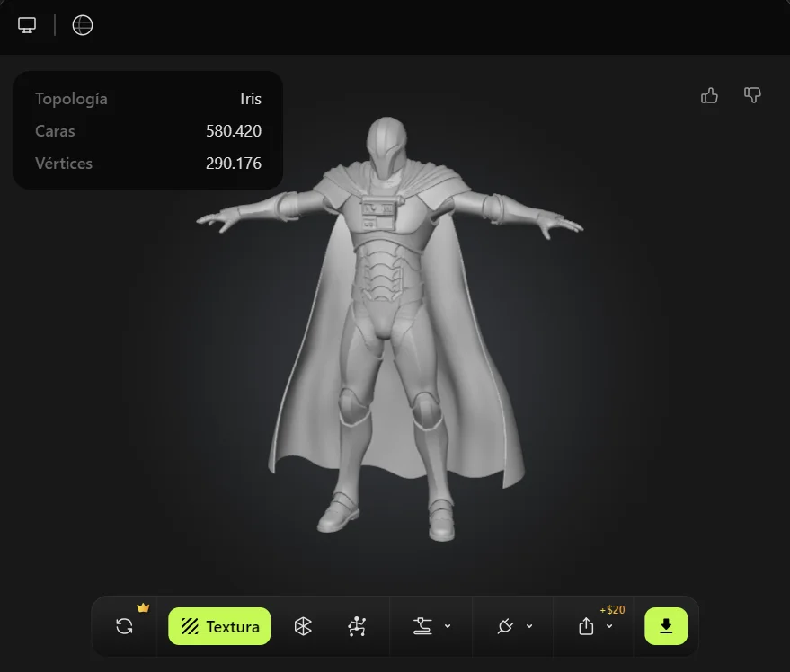790x672 pixels.
Task: Expand the plug-in options chevron
Action: click(529, 626)
